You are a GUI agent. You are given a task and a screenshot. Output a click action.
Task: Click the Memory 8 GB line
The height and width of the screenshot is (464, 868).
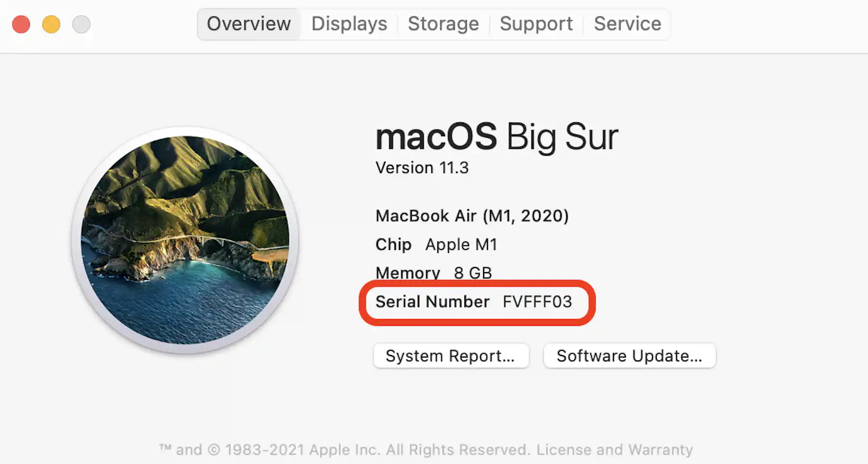(x=434, y=273)
